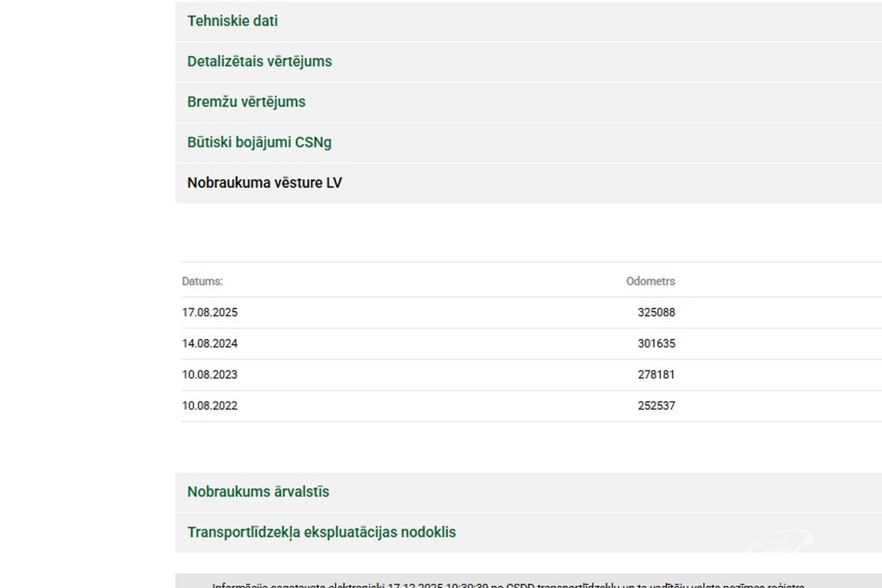Screen dimensions: 882x588
Task: Click odometer reading 278181
Action: (x=656, y=374)
